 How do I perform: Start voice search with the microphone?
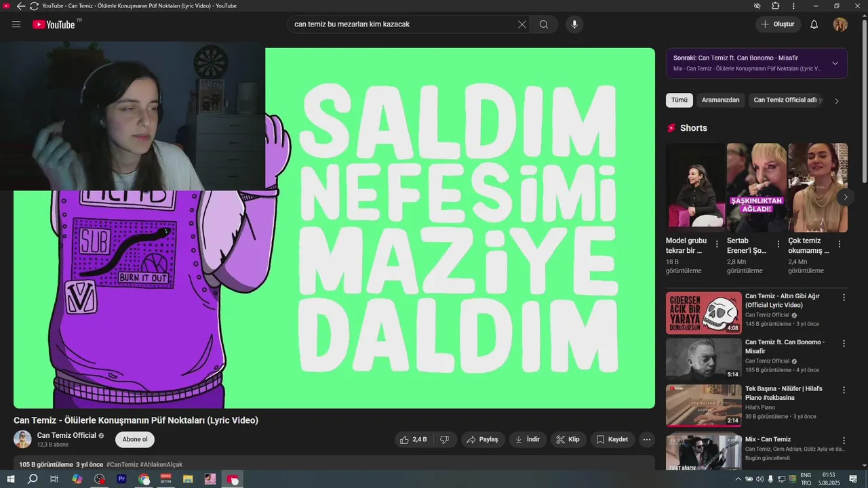[x=574, y=24]
